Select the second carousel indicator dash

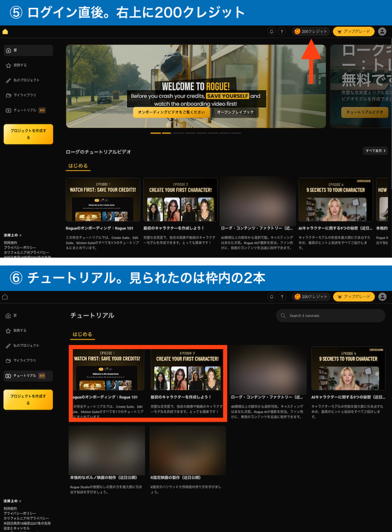coord(167,133)
